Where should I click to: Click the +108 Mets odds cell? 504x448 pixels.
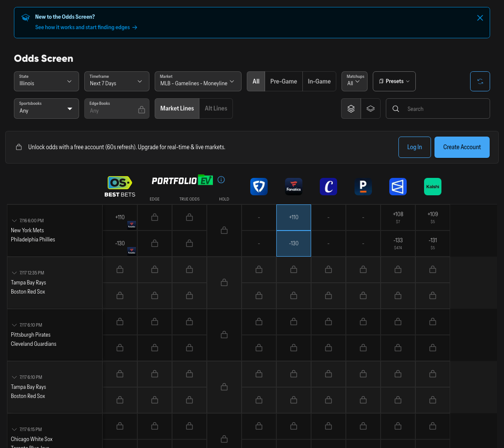(x=398, y=217)
